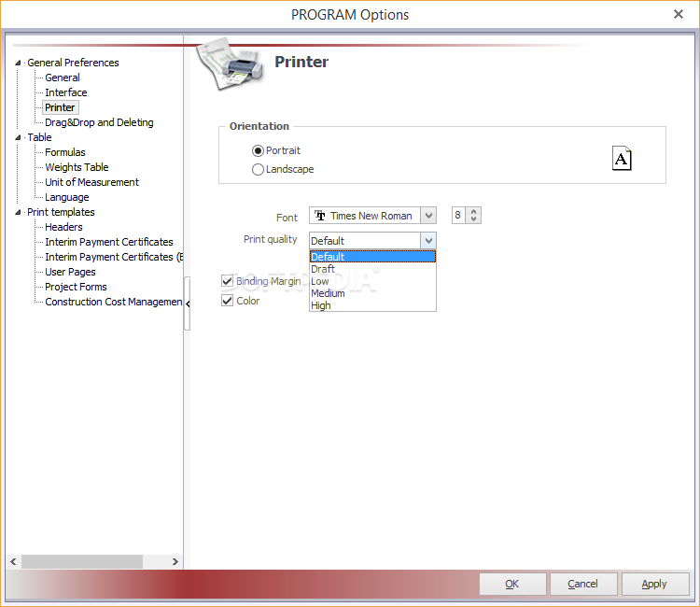The image size is (700, 607).
Task: Open the Project Forms tree item
Action: point(76,287)
